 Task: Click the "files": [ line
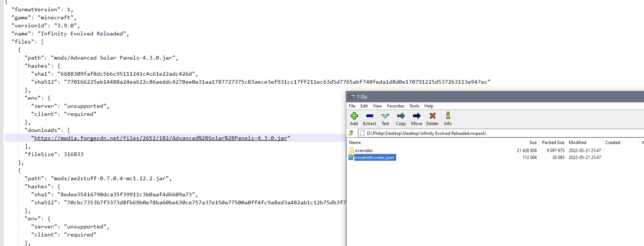[28, 42]
